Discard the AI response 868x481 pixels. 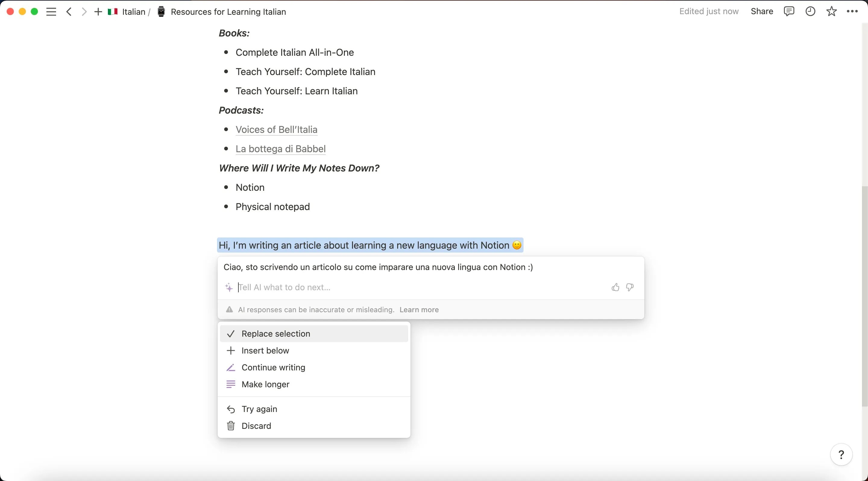[x=256, y=426]
